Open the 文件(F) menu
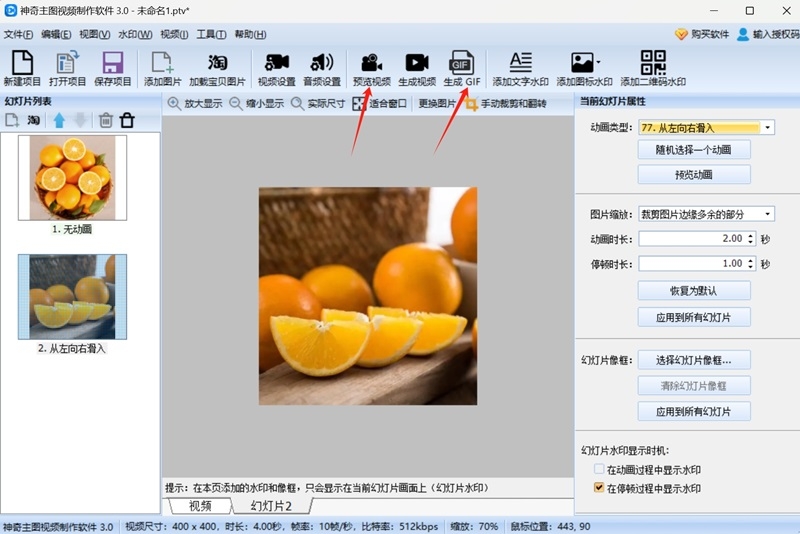This screenshot has height=534, width=800. [x=18, y=34]
